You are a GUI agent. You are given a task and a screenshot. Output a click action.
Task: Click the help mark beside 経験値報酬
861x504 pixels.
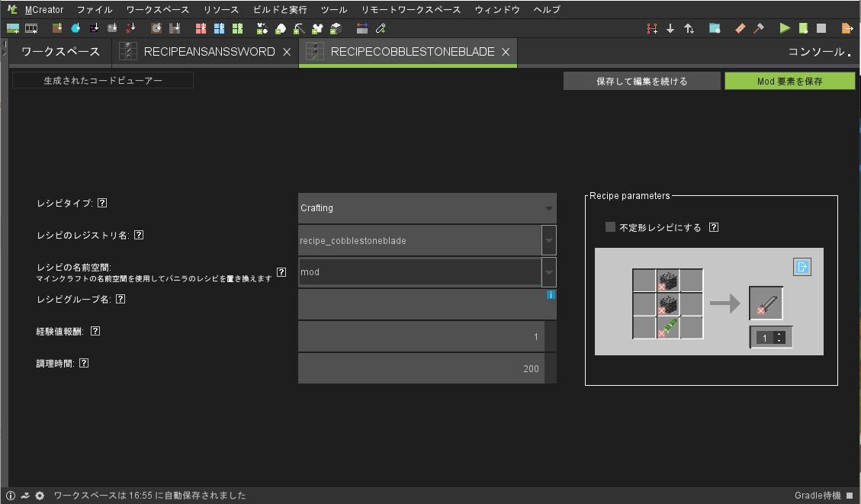pos(95,330)
